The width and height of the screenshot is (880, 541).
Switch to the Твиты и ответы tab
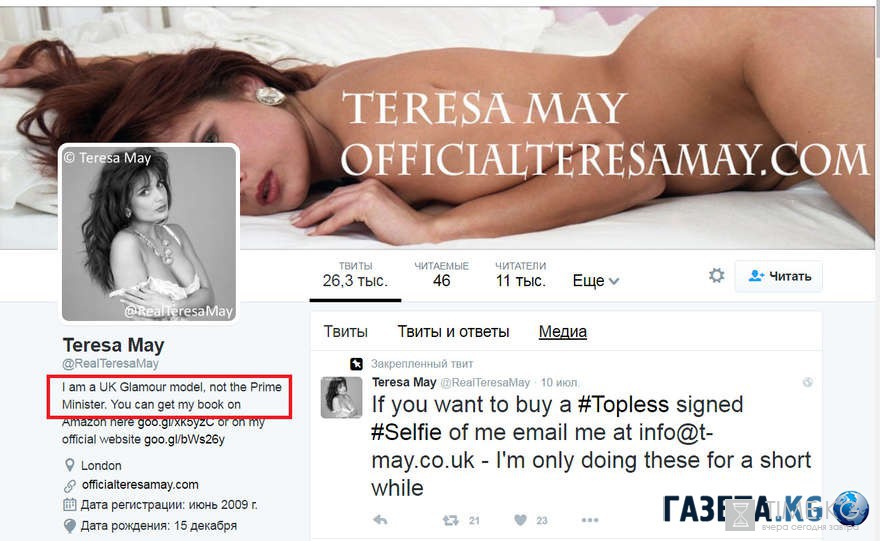click(453, 332)
